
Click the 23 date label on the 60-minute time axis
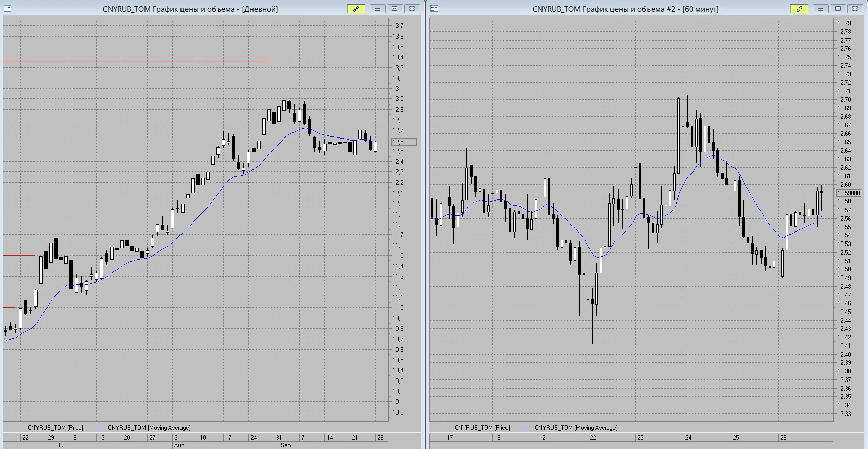pos(640,438)
